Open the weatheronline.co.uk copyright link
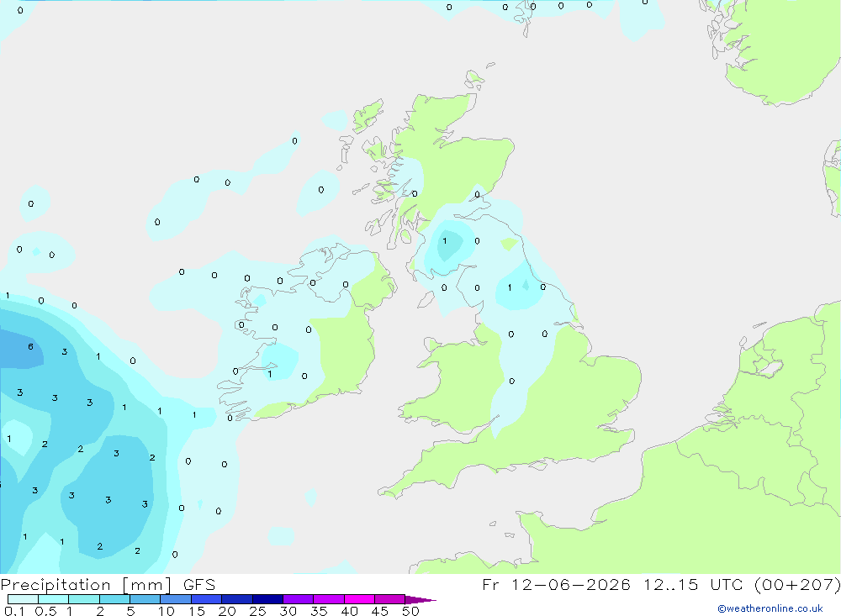The width and height of the screenshot is (841, 616). tap(770, 608)
